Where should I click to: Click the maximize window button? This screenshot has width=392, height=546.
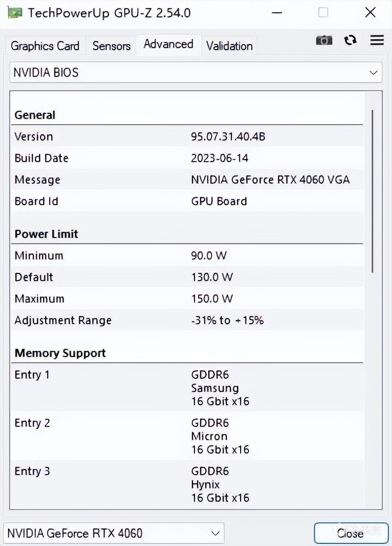click(323, 13)
